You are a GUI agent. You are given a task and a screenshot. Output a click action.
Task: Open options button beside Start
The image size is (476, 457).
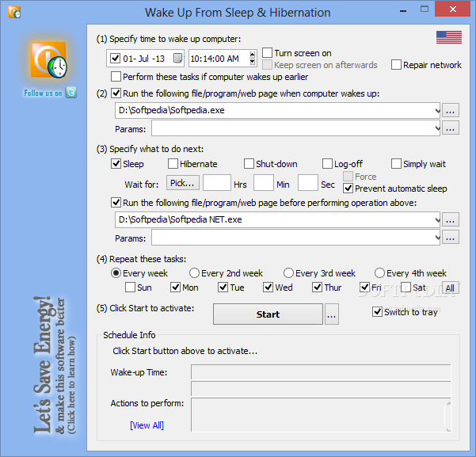tap(332, 314)
